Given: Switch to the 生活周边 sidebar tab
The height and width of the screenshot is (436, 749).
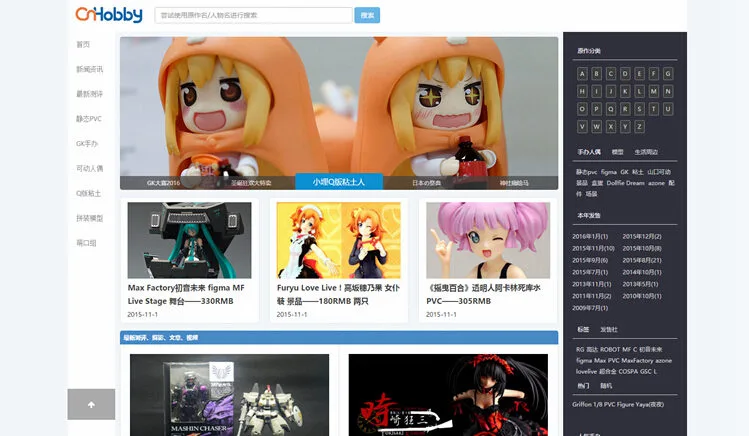Looking at the screenshot, I should pos(646,152).
